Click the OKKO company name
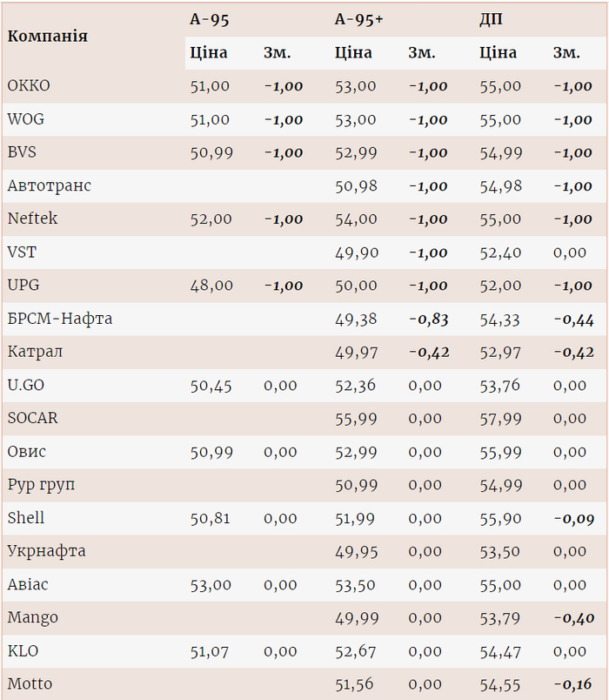 29,86
